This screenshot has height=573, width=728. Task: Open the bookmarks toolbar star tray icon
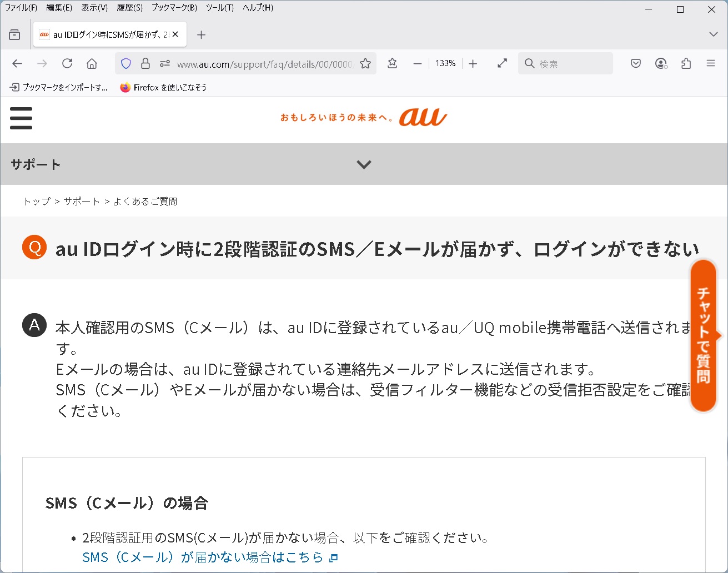click(x=393, y=63)
